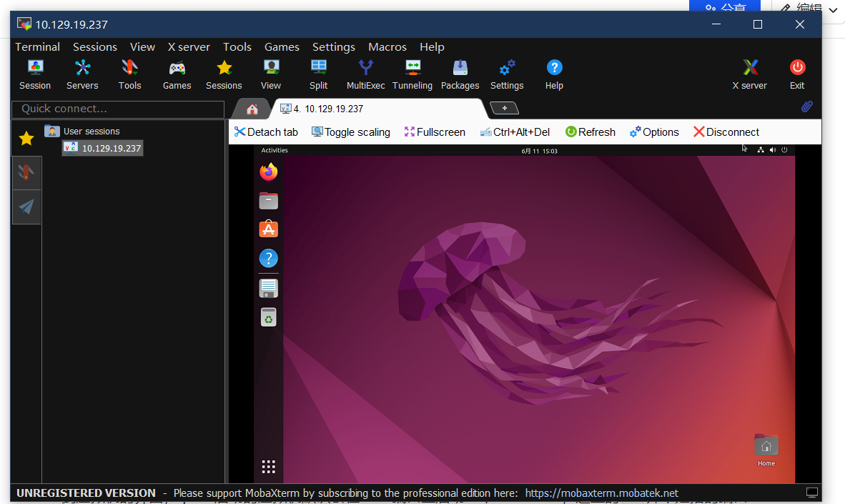The height and width of the screenshot is (504, 845).
Task: Open Files manager in the Ubuntu dock
Action: point(268,200)
